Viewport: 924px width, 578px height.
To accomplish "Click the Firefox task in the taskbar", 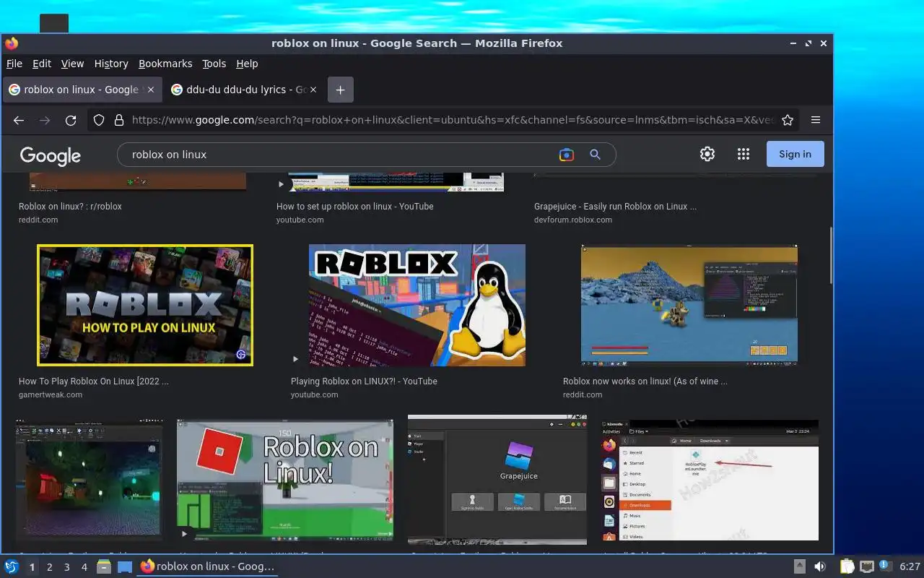I will pyautogui.click(x=208, y=567).
